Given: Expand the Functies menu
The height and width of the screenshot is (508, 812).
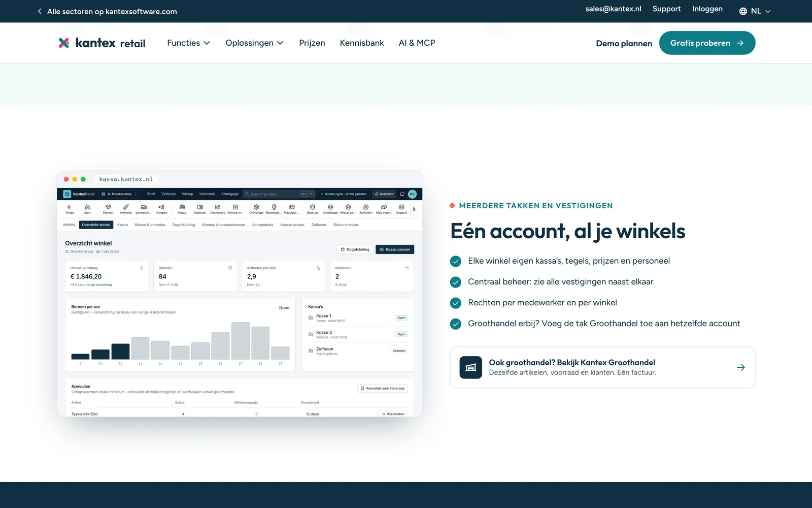Looking at the screenshot, I should click(x=188, y=43).
